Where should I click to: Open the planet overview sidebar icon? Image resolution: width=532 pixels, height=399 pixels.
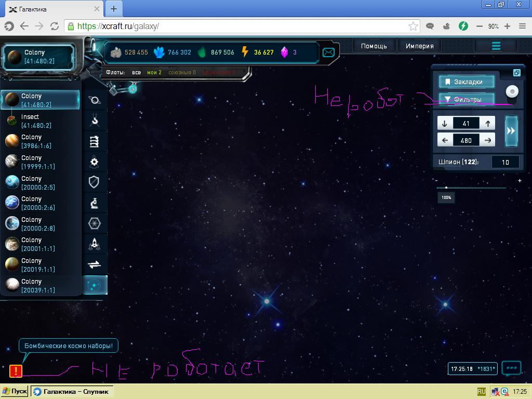pos(95,100)
